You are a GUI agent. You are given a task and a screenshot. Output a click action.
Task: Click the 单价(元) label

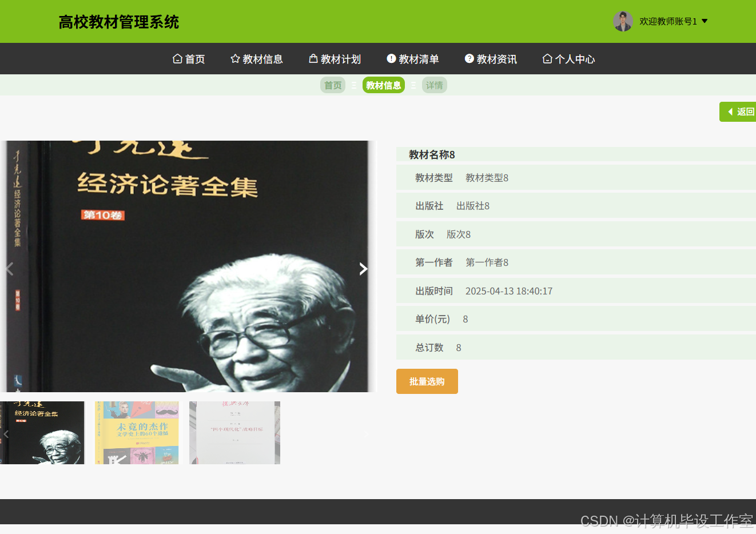(x=433, y=319)
